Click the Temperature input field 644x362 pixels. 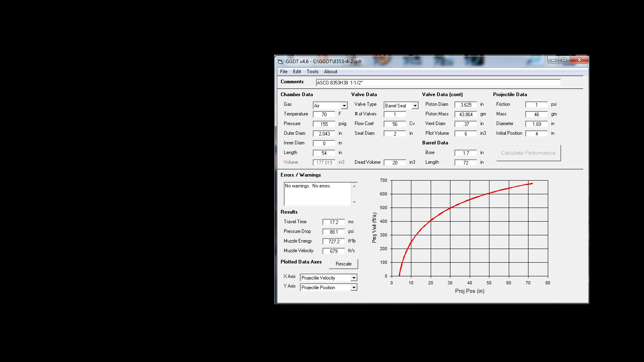tap(324, 115)
